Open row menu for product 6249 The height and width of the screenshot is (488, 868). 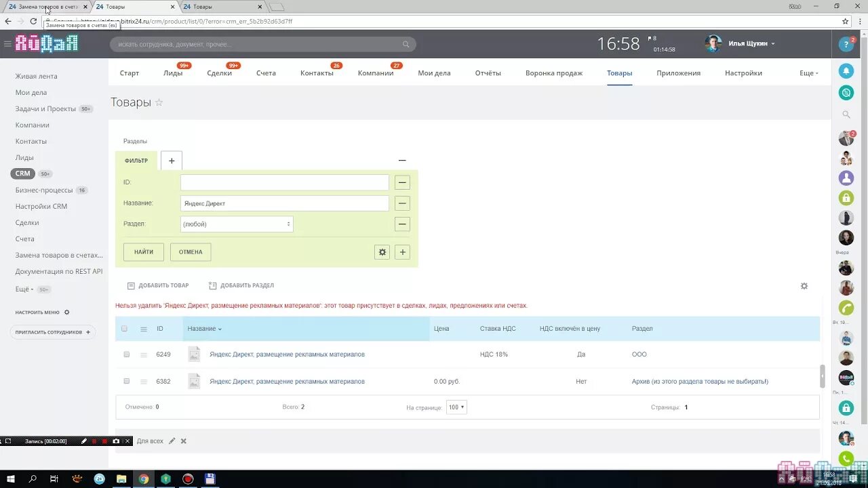[143, 354]
